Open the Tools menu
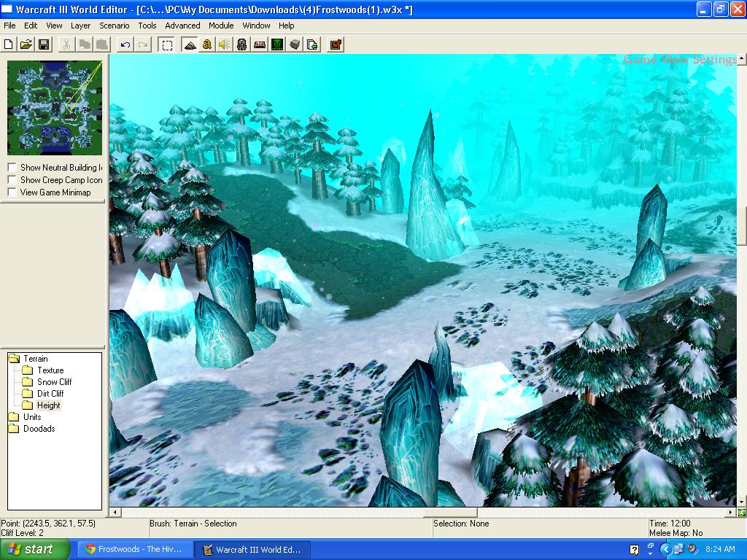This screenshot has height=560, width=747. (147, 26)
